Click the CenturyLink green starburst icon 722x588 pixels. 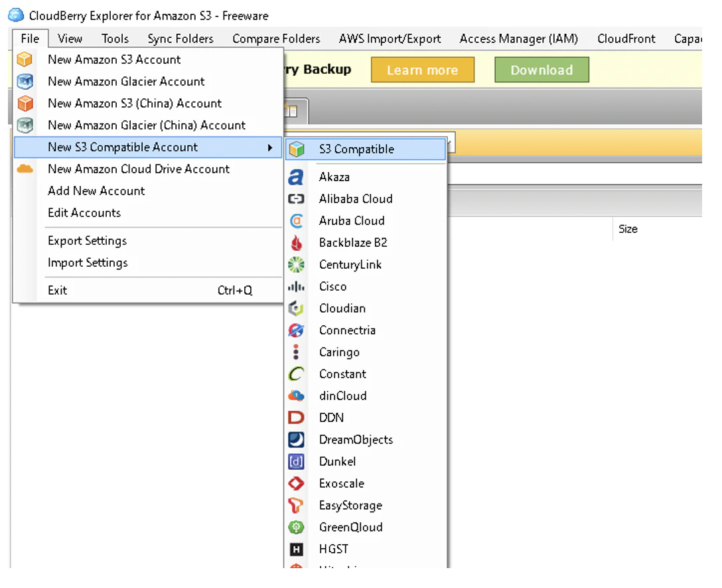tap(296, 265)
